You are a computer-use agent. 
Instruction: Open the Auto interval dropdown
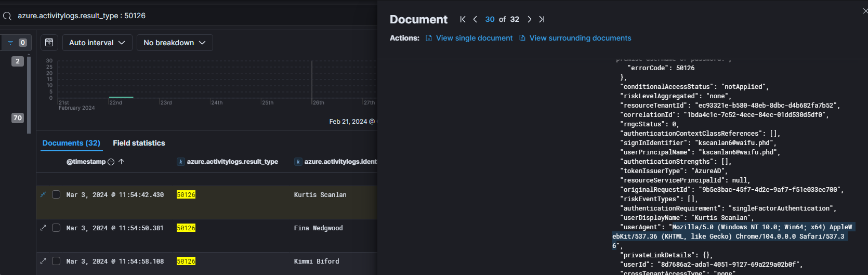coord(97,43)
